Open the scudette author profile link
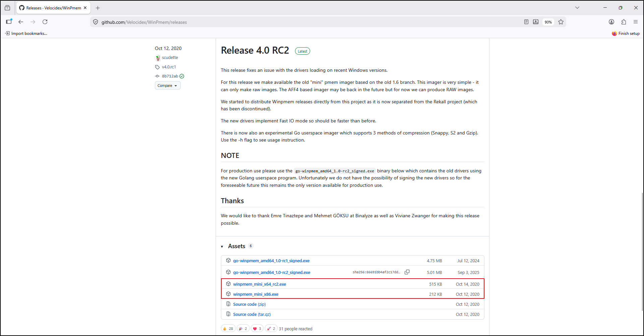Image resolution: width=644 pixels, height=336 pixels. tap(170, 58)
